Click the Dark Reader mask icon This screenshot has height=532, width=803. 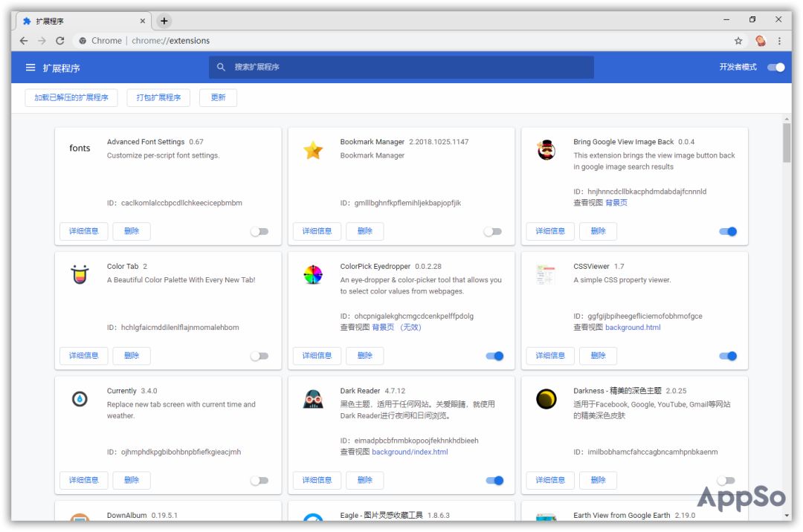313,399
